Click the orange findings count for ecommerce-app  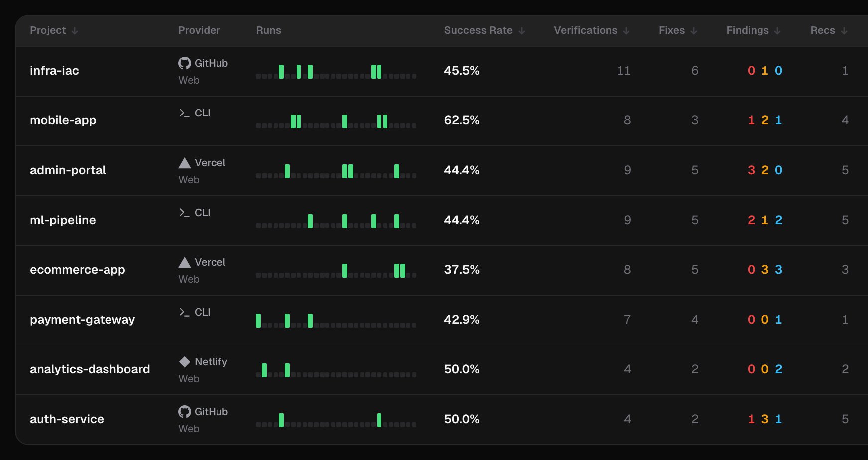pos(765,270)
